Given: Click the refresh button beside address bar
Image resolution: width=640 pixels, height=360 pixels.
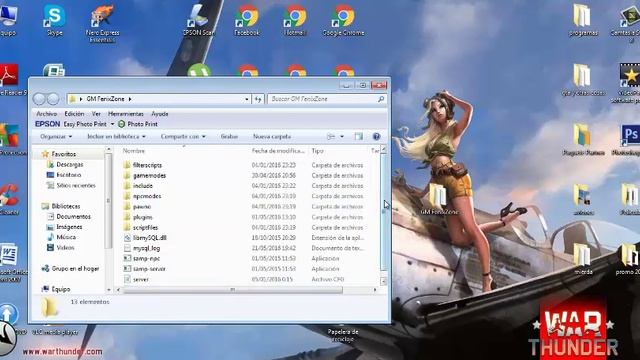Looking at the screenshot, I should click(258, 99).
